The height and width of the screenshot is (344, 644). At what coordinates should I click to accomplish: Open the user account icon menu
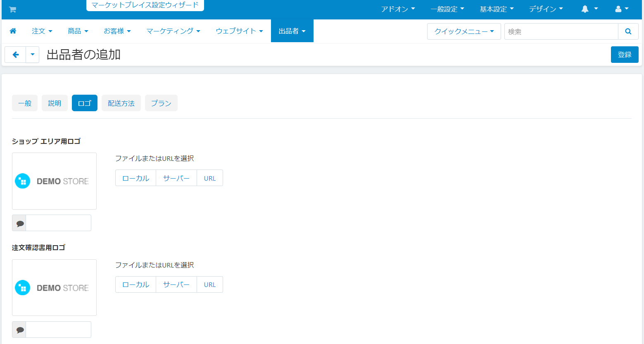621,9
